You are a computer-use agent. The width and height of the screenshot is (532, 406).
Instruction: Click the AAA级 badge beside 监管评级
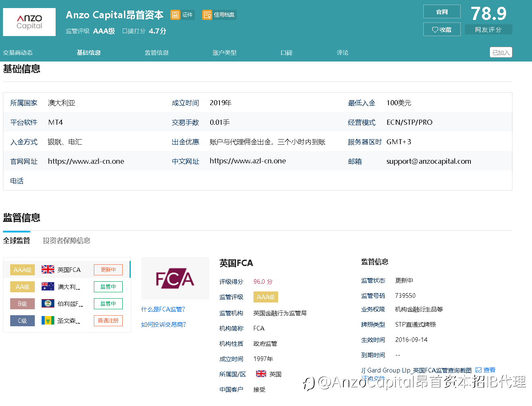click(266, 297)
